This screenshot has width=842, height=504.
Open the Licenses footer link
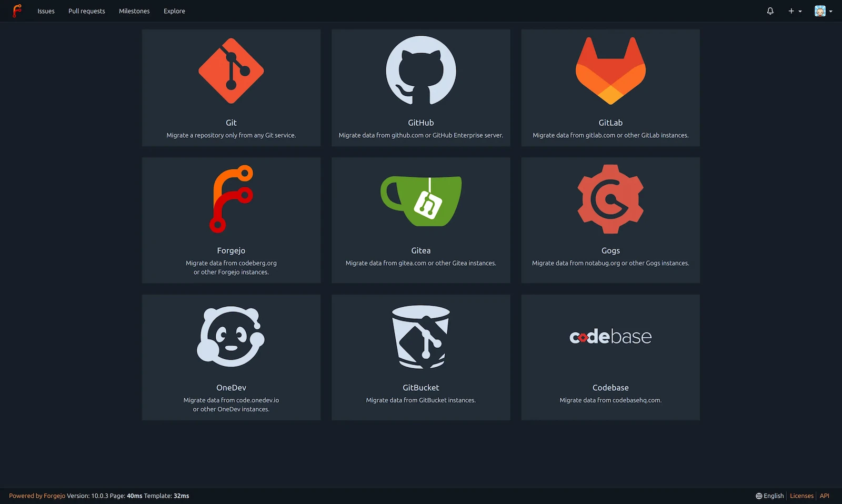click(x=801, y=496)
